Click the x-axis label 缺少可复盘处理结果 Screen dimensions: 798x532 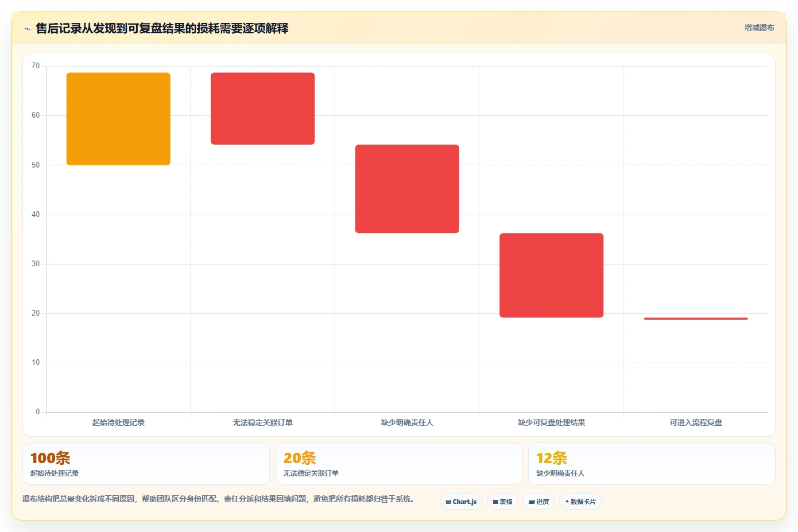[551, 422]
